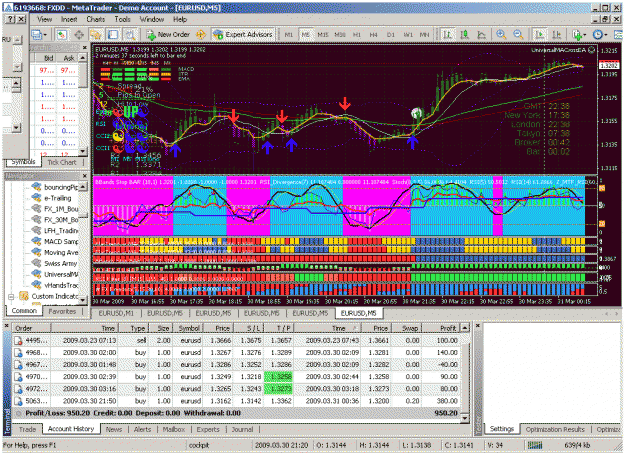Open the Tools menu

pos(122,19)
